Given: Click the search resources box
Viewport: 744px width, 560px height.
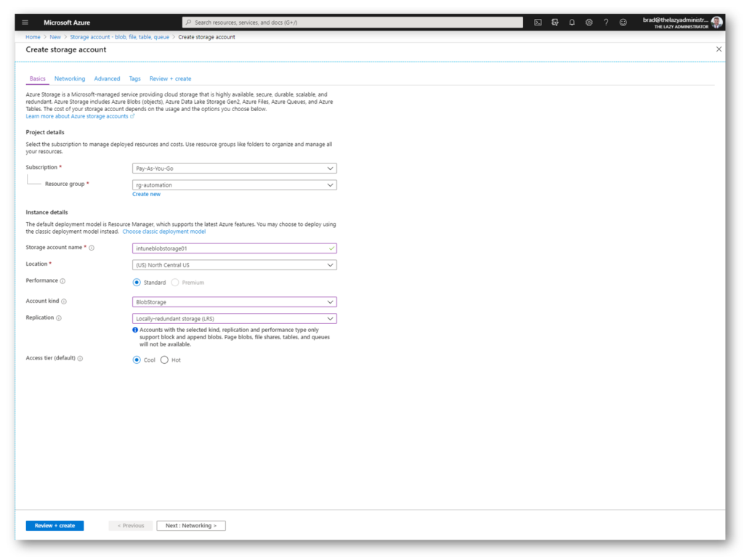Looking at the screenshot, I should coord(352,23).
